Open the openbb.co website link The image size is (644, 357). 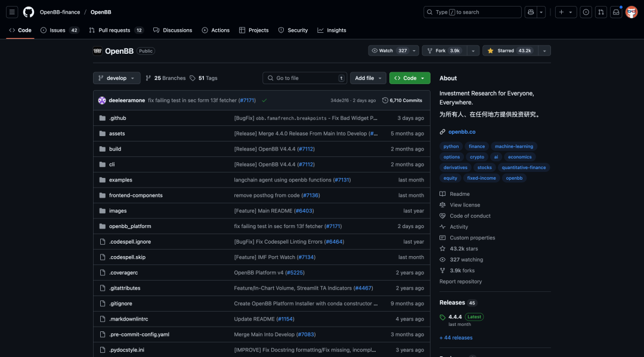click(x=462, y=132)
